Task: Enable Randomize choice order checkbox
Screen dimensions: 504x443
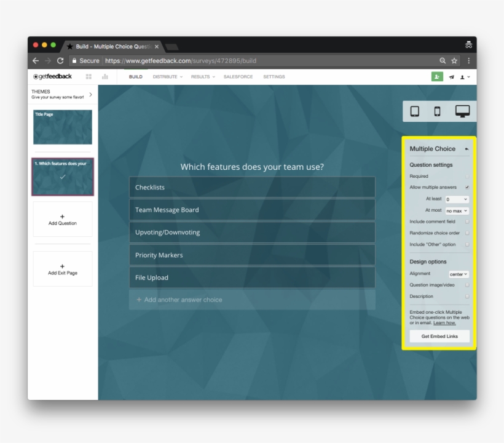Action: 467,233
